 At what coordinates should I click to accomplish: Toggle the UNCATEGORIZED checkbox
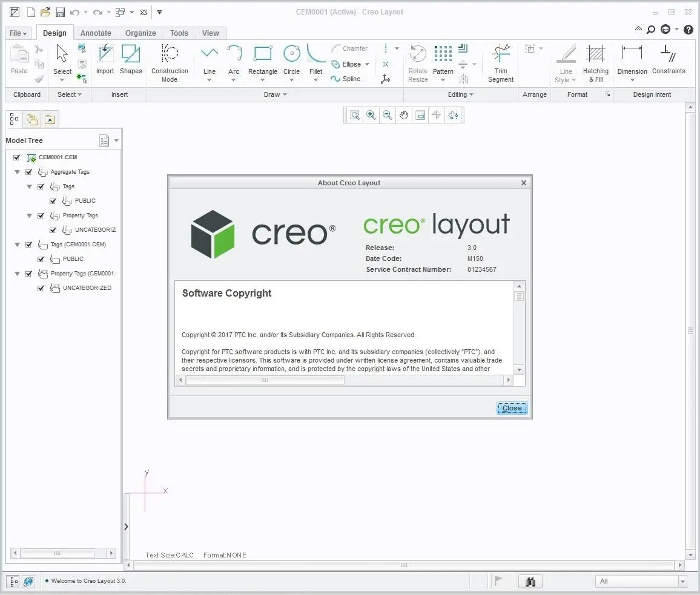point(41,288)
